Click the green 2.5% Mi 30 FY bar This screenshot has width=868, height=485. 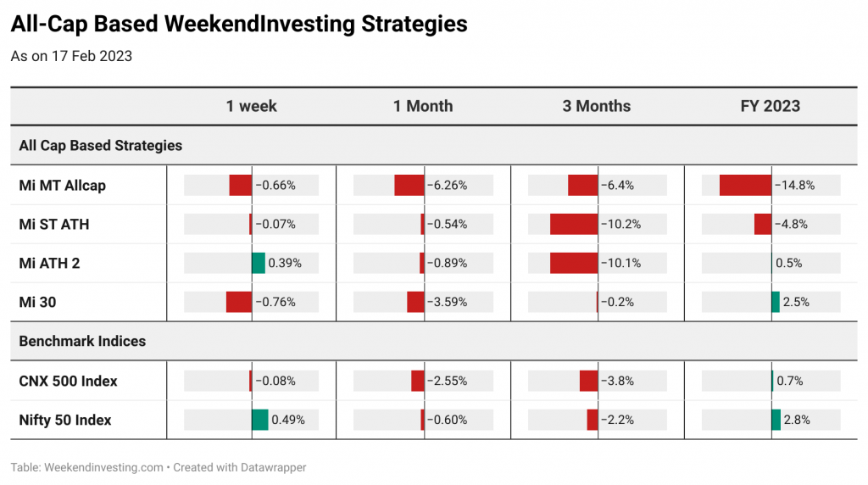tap(776, 303)
